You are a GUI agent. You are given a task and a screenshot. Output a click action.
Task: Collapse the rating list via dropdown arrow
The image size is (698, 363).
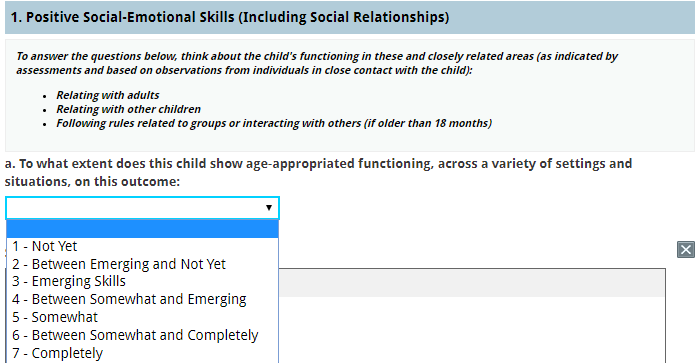pyautogui.click(x=268, y=208)
